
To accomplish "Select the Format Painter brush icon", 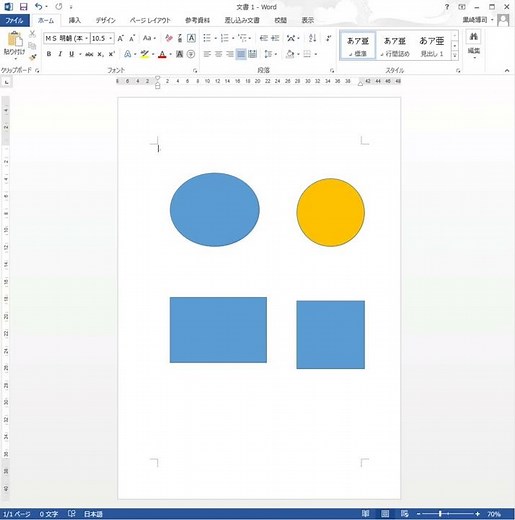I will point(32,57).
